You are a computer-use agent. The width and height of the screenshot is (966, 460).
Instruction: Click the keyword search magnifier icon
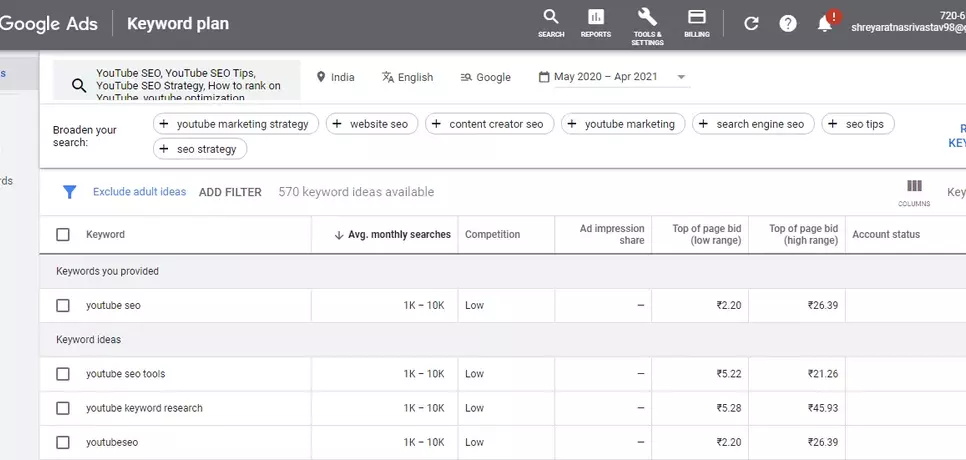click(79, 86)
